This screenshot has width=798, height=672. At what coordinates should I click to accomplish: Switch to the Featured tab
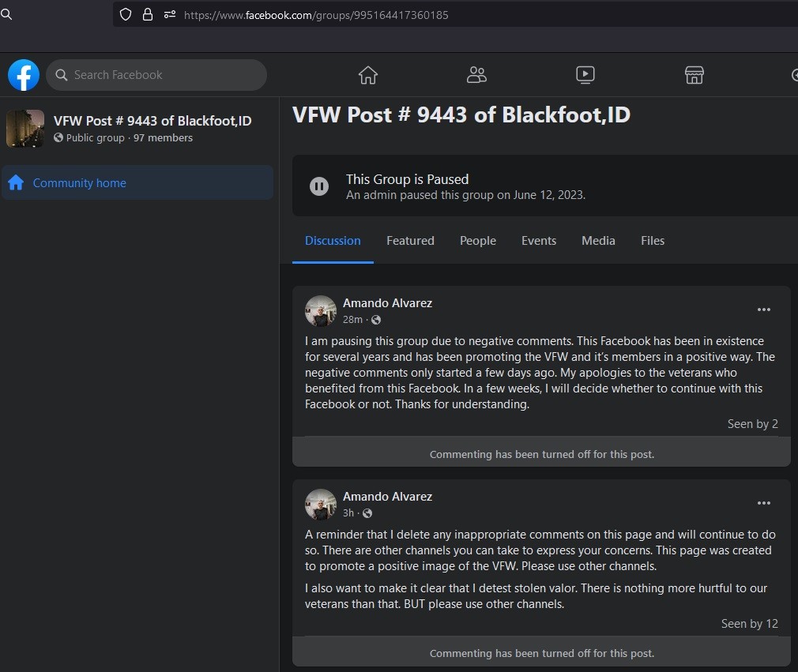(x=410, y=241)
